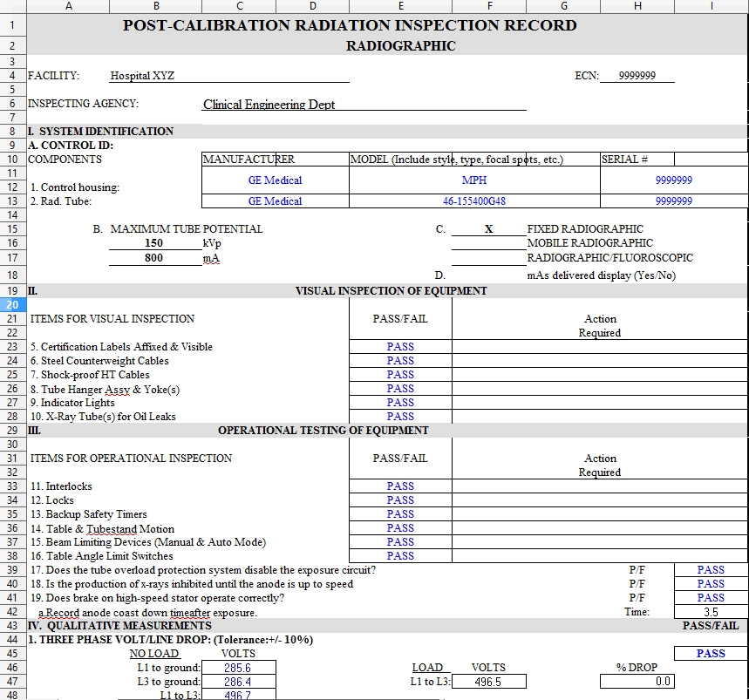The width and height of the screenshot is (749, 700).
Task: Select row 1 header
Action: pos(12,24)
